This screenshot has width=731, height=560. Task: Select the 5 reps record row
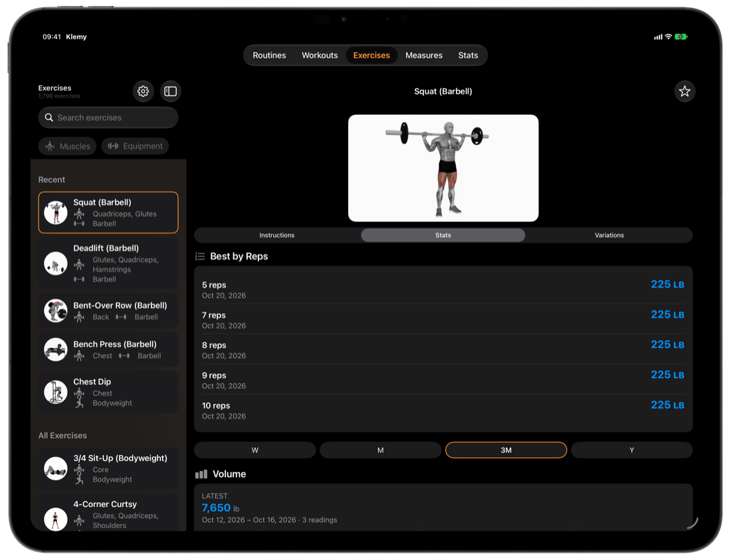pos(443,290)
